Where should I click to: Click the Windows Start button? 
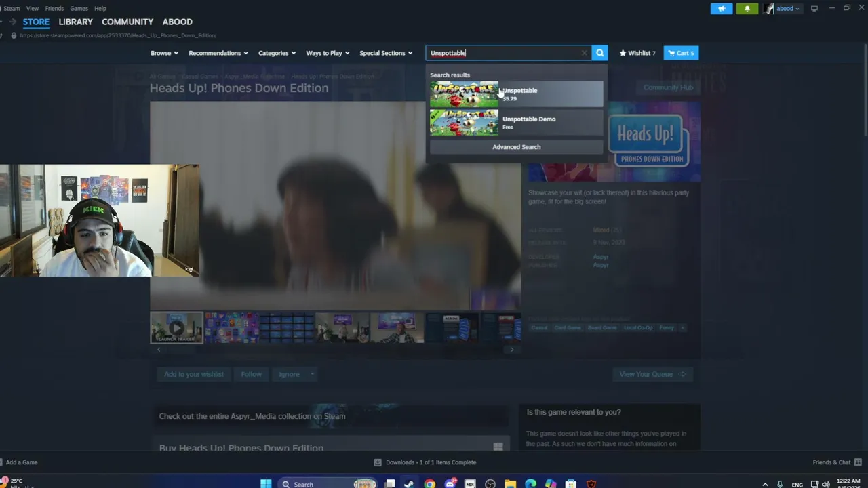click(x=266, y=484)
